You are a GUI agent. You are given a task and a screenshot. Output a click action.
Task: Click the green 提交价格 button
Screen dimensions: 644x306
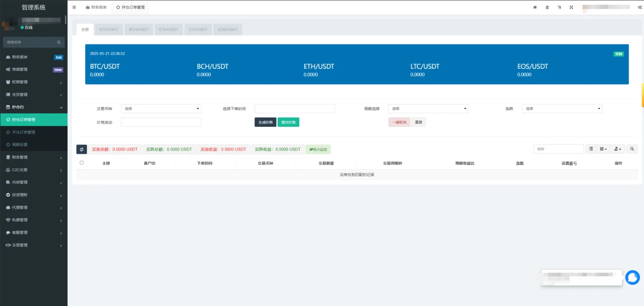[288, 122]
